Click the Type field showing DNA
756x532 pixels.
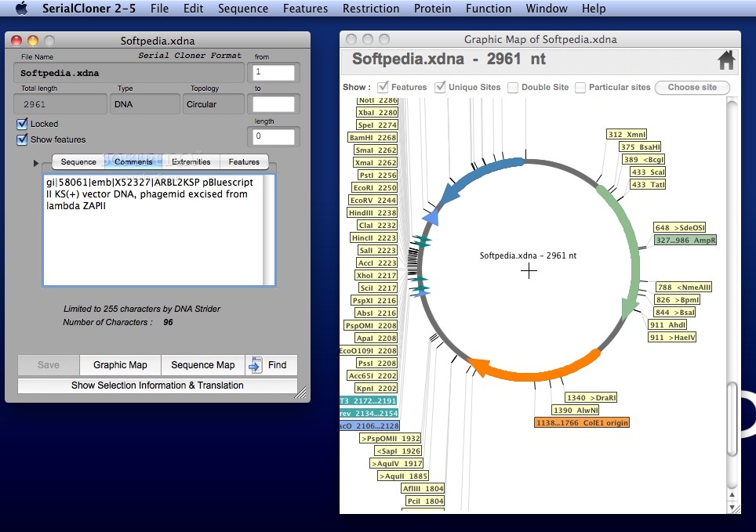(144, 104)
